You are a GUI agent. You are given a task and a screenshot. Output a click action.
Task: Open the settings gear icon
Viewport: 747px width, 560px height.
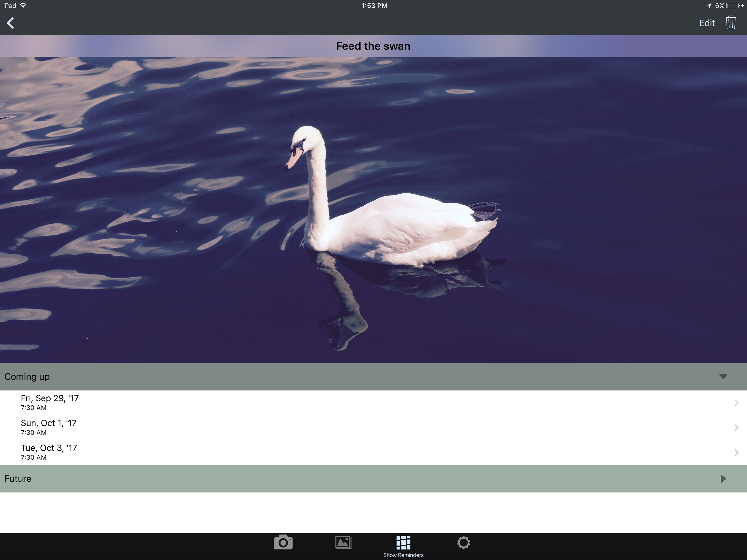[x=463, y=542]
